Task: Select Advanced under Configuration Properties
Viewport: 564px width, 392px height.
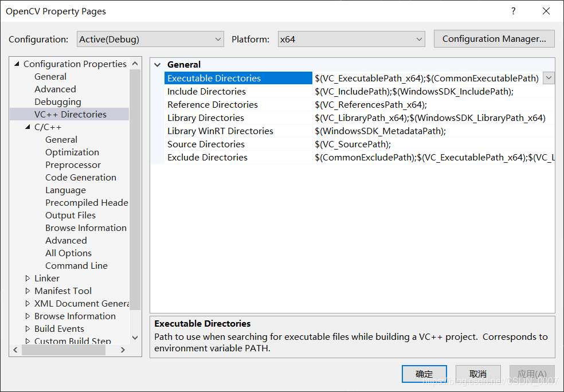Action: [55, 89]
